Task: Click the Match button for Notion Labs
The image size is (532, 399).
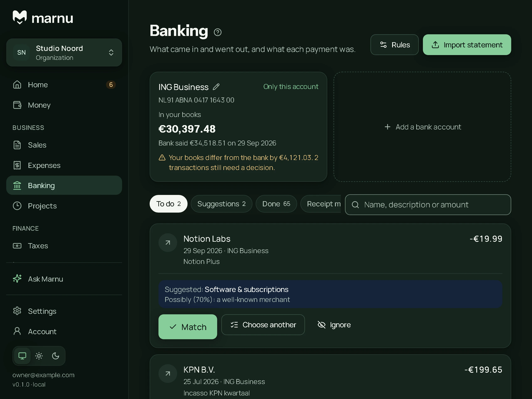Action: point(188,327)
